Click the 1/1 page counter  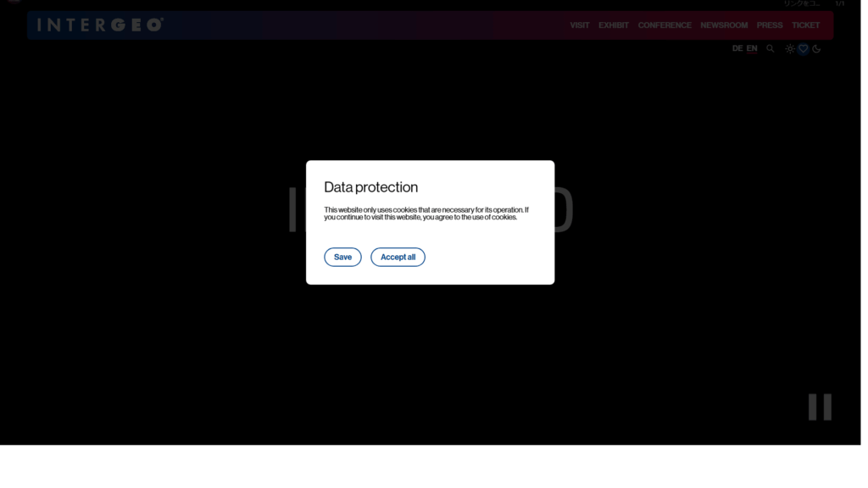click(x=840, y=3)
